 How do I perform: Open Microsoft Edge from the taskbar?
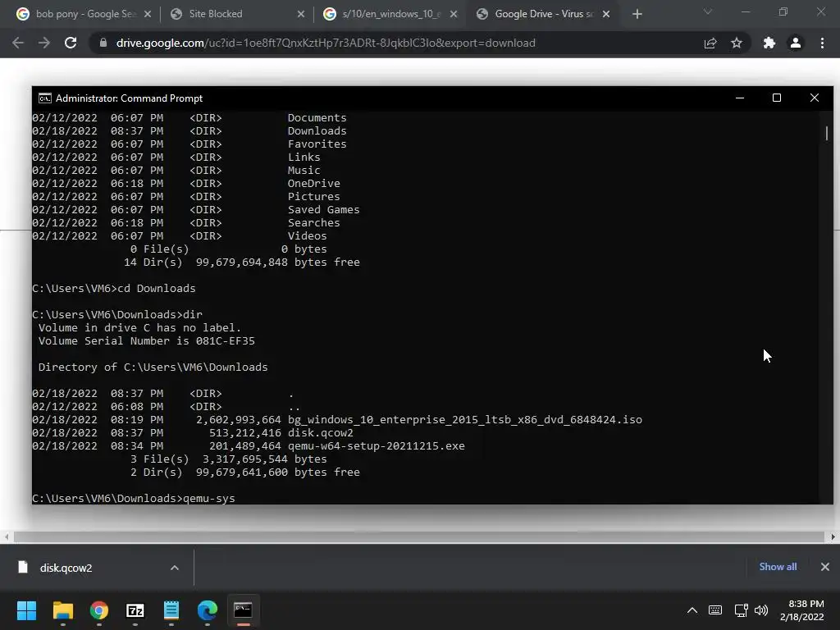tap(208, 610)
